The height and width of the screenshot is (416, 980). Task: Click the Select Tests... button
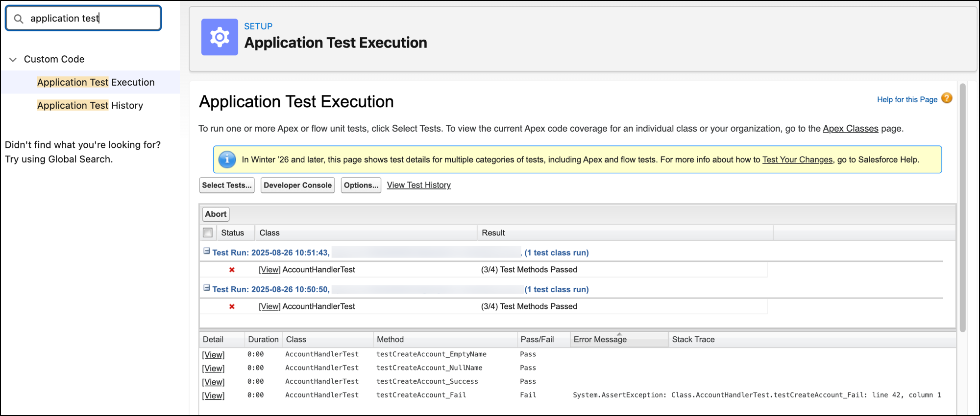226,185
